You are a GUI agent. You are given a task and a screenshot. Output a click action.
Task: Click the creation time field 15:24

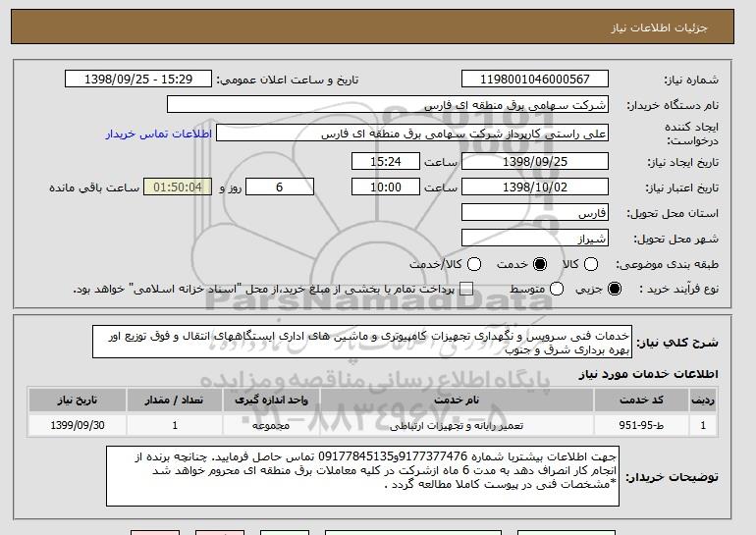pyautogui.click(x=386, y=161)
